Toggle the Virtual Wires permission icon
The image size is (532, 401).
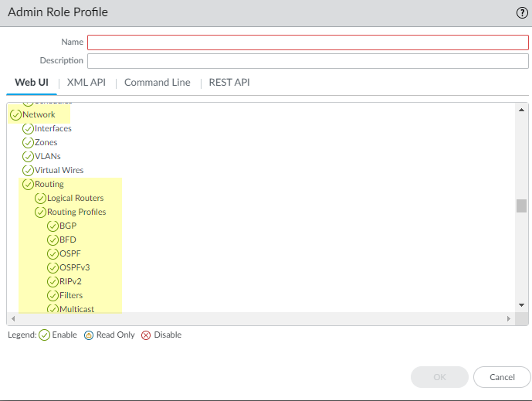(x=28, y=171)
